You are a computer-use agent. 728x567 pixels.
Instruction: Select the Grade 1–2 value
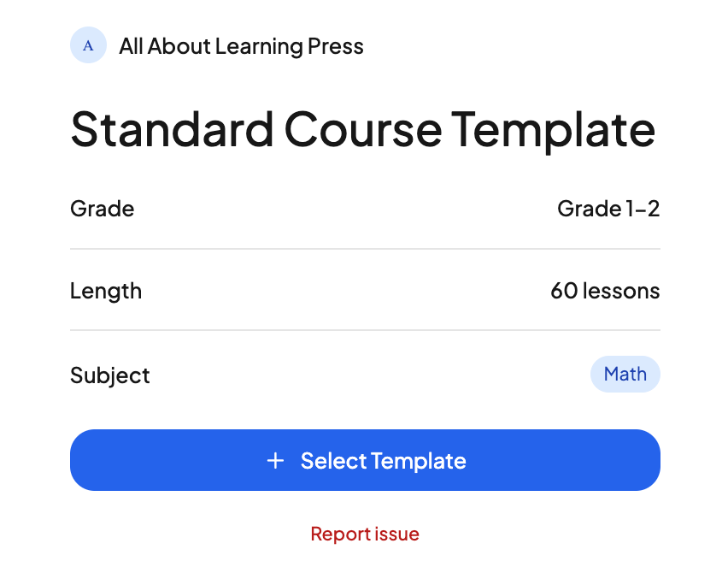[608, 209]
